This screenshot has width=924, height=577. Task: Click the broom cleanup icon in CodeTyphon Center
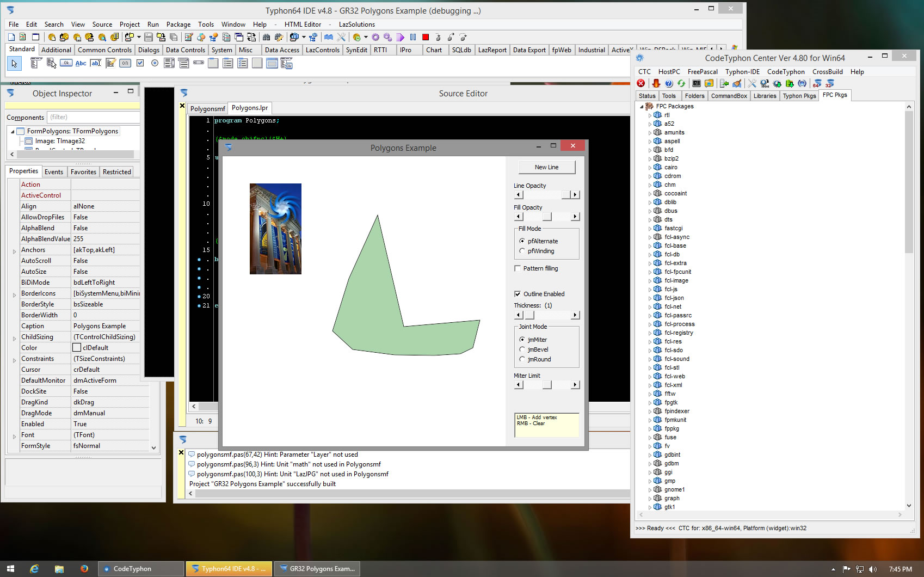[737, 83]
